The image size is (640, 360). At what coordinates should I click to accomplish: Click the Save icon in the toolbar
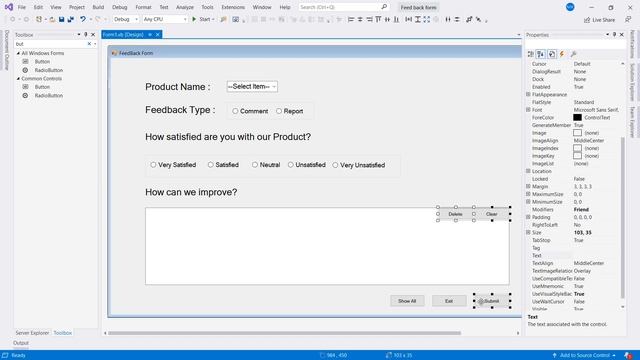pyautogui.click(x=62, y=19)
